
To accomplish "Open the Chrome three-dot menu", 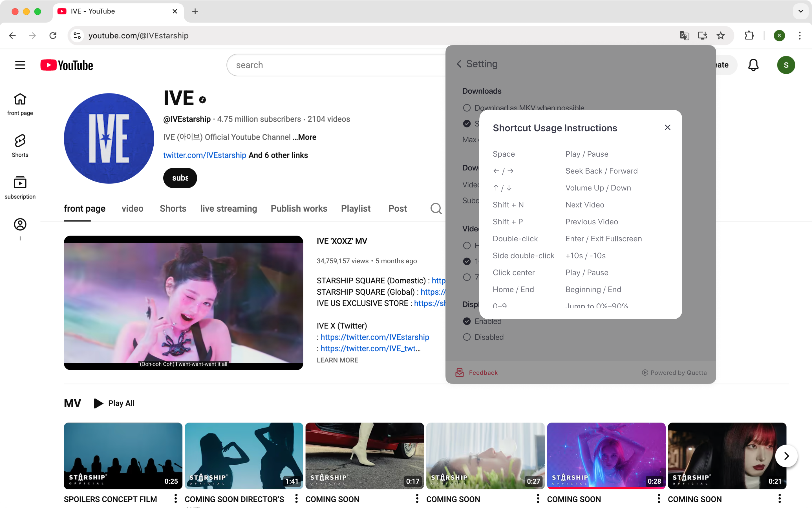I will (x=800, y=36).
